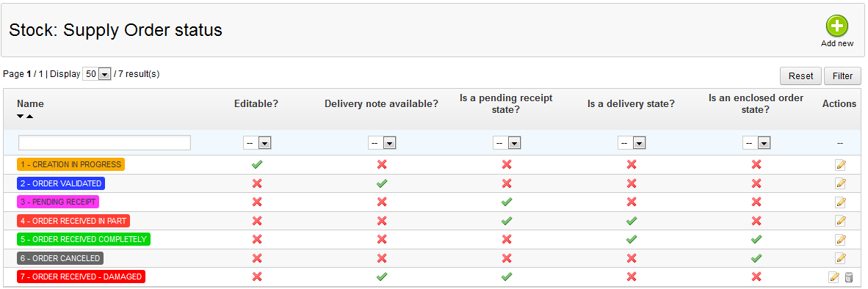Image resolution: width=868 pixels, height=289 pixels.
Task: Click the Reset button
Action: click(x=800, y=76)
